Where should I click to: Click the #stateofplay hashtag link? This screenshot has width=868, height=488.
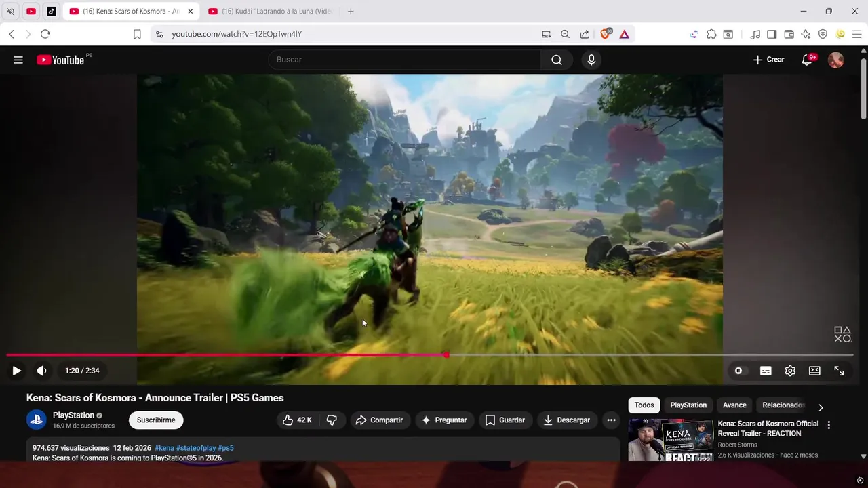tap(196, 448)
